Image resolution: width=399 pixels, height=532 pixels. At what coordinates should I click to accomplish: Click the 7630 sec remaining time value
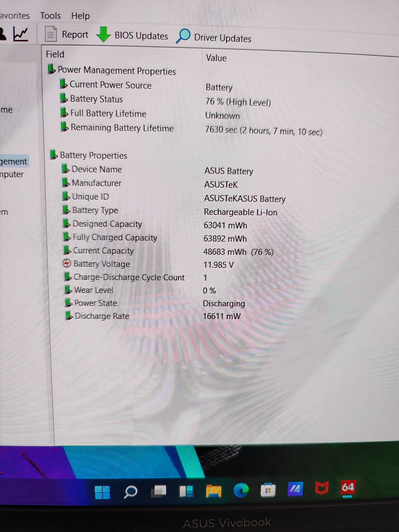(263, 131)
